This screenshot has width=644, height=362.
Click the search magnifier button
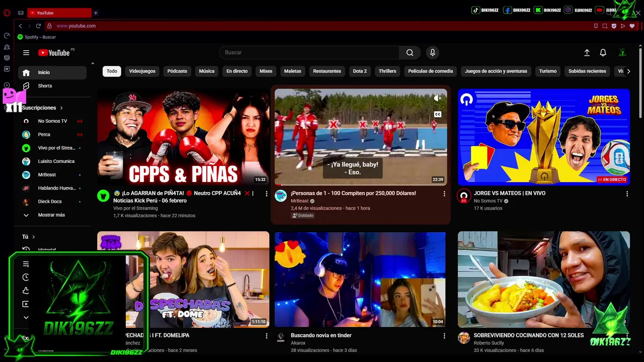pos(410,52)
